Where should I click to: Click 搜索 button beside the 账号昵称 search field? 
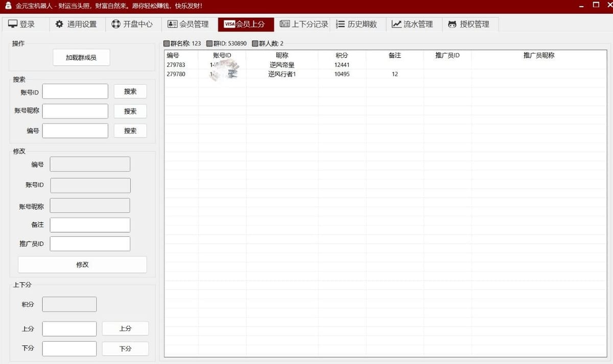pyautogui.click(x=130, y=111)
